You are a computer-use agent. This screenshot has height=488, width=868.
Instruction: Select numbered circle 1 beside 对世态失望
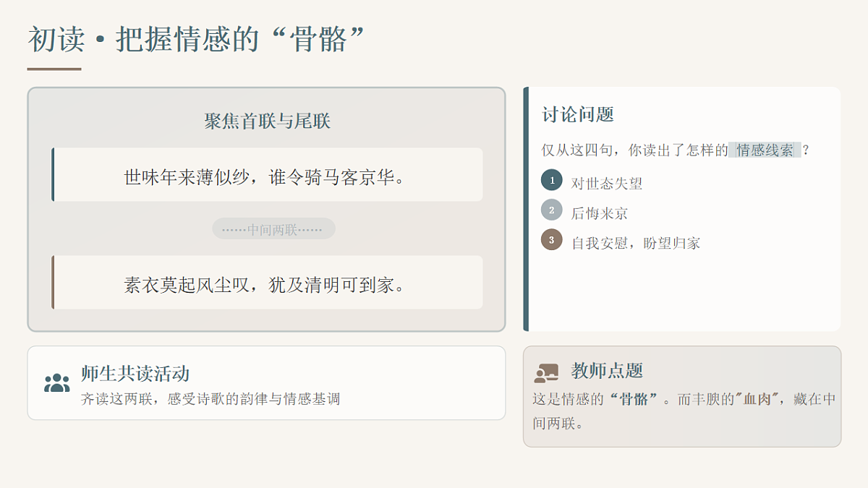[x=552, y=180]
